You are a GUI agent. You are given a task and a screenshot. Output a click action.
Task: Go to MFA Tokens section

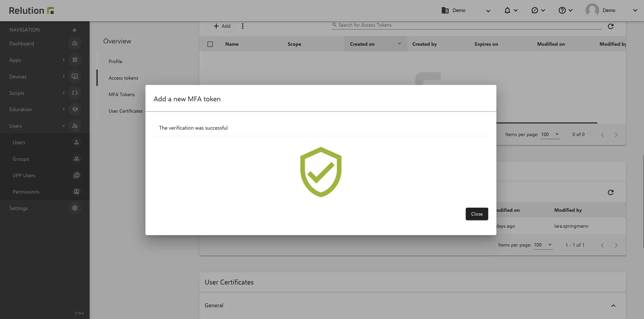tap(121, 94)
